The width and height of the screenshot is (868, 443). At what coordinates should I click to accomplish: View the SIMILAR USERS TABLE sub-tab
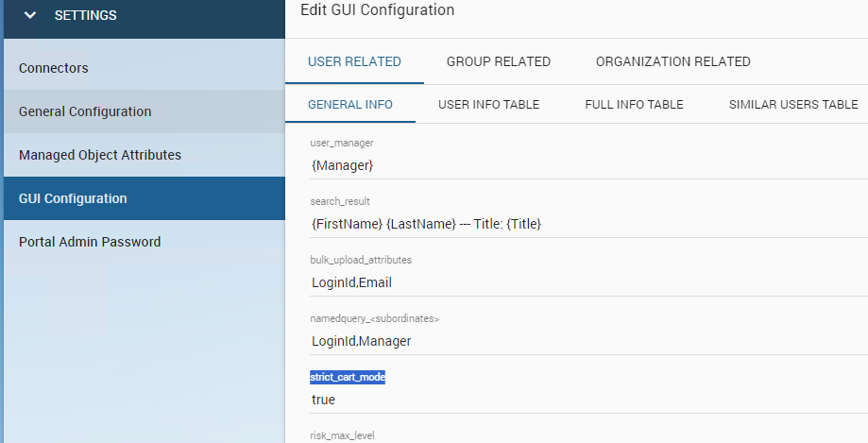click(792, 104)
